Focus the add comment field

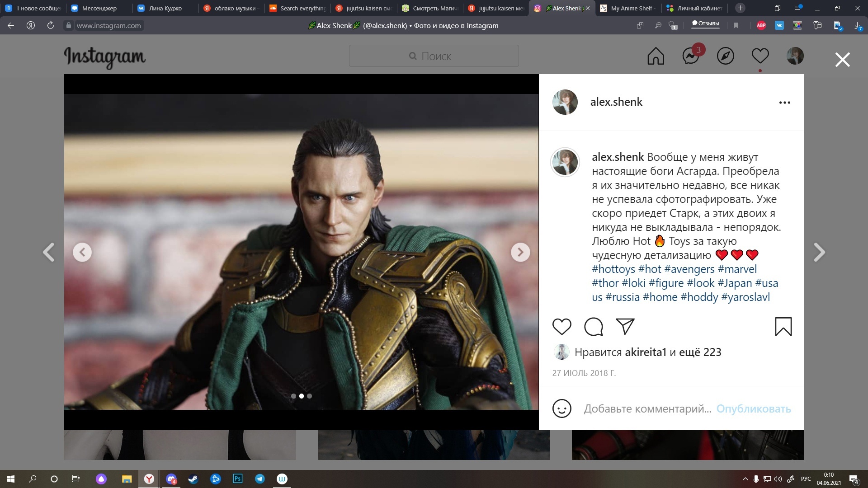coord(647,408)
